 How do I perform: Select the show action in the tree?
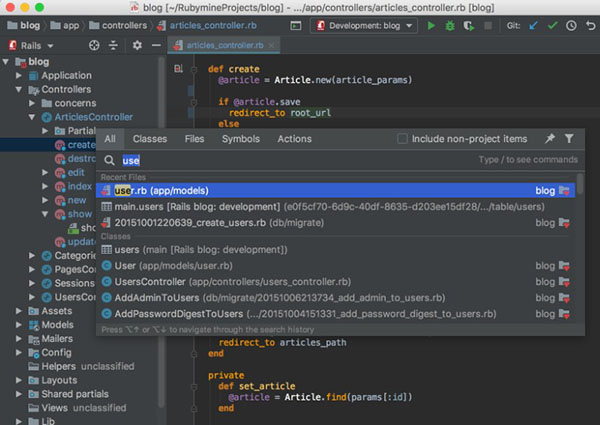[80, 214]
